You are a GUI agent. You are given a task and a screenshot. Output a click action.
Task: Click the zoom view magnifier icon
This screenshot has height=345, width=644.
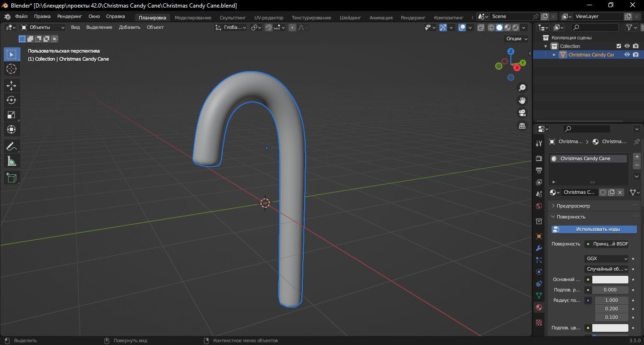pos(522,88)
